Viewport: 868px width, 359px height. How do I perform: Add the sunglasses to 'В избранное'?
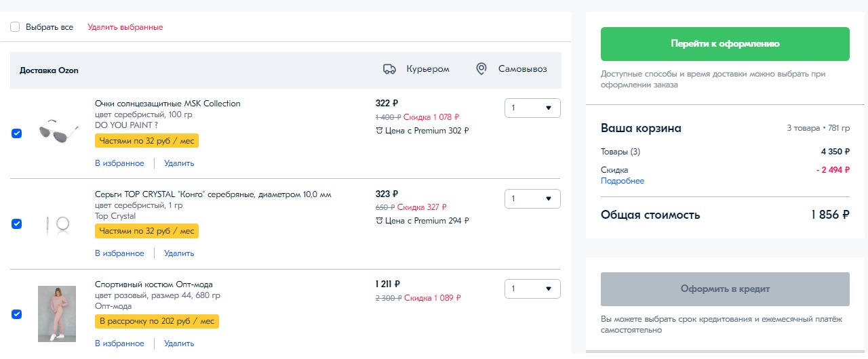click(x=119, y=163)
